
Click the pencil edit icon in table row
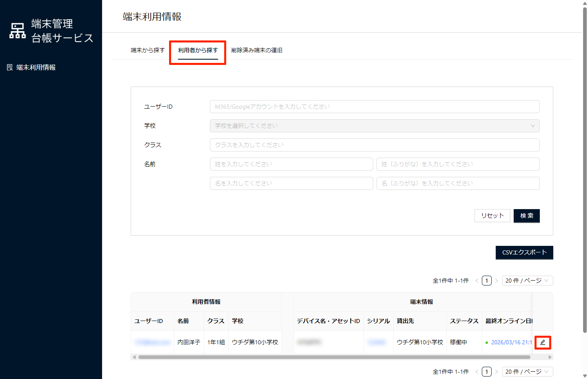click(543, 342)
